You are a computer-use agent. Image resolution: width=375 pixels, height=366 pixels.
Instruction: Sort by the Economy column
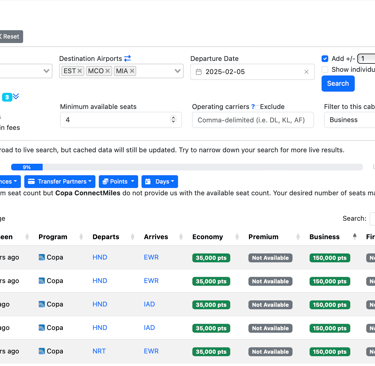[x=216, y=237]
